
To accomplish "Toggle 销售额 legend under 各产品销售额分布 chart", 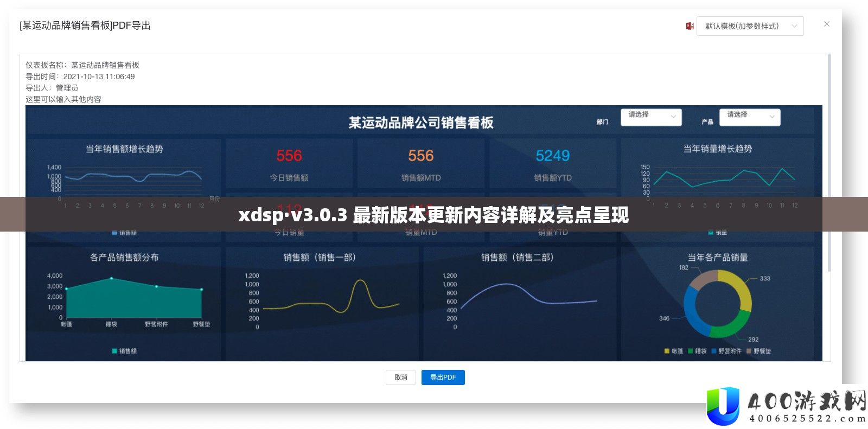I will pos(124,351).
